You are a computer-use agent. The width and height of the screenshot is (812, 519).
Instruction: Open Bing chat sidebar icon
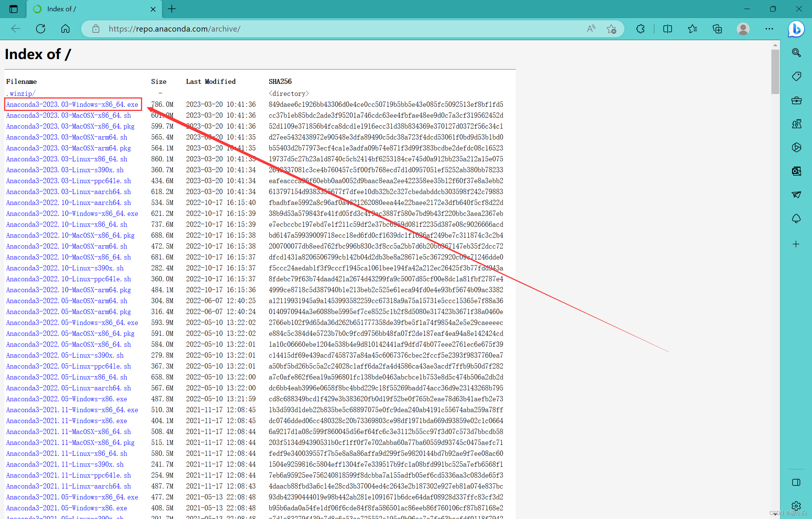point(796,29)
